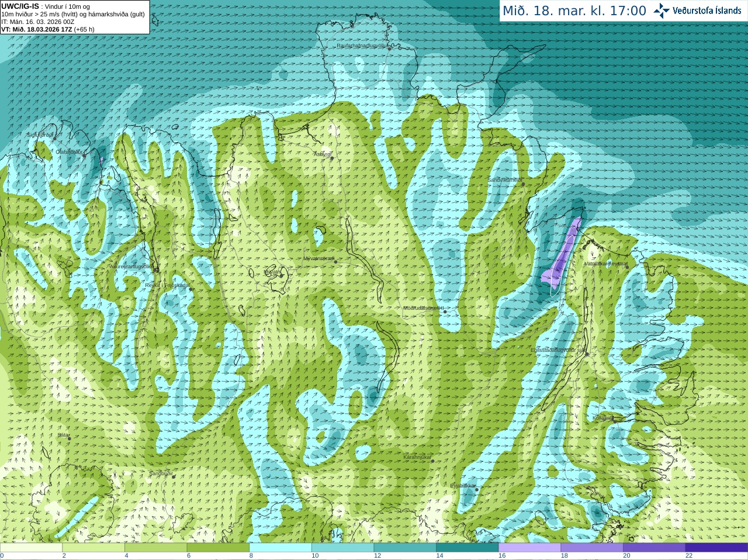Select the 4–6 m/s legend swatch
The image size is (748, 560).
point(155,548)
